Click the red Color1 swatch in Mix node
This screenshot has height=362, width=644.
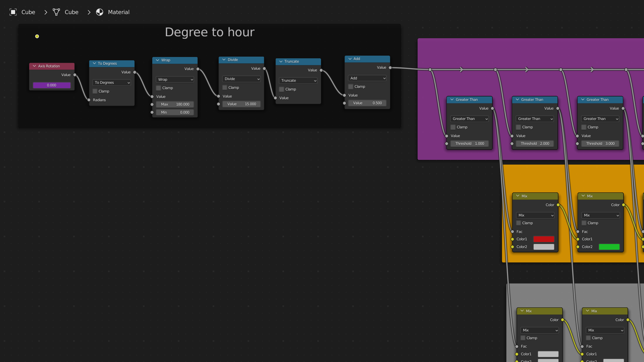coord(544,239)
